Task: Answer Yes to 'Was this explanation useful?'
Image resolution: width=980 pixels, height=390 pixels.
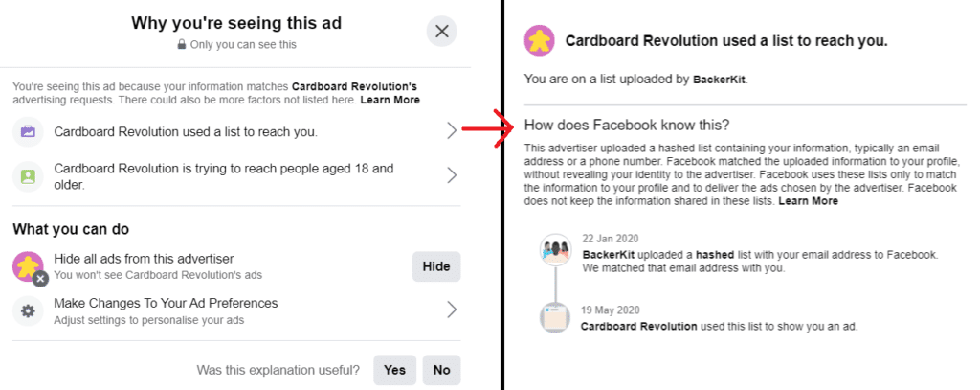Action: point(394,370)
